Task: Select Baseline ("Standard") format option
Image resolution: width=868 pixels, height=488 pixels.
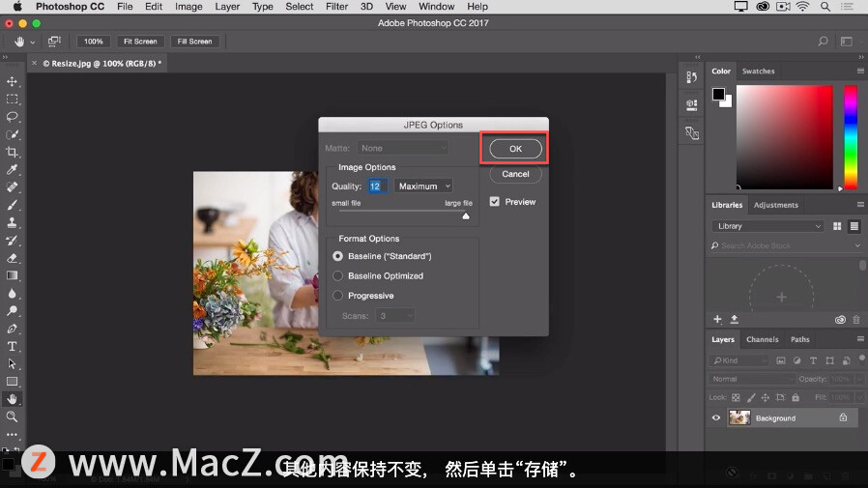Action: point(337,256)
